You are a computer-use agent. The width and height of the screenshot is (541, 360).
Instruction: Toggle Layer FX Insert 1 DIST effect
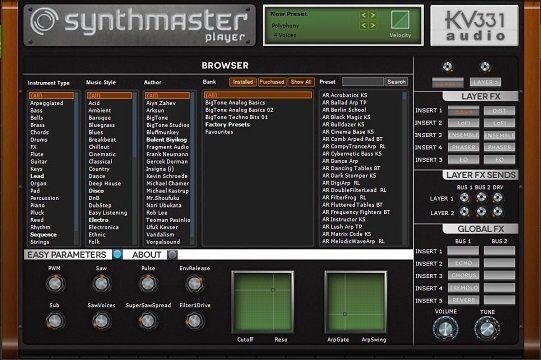click(499, 111)
